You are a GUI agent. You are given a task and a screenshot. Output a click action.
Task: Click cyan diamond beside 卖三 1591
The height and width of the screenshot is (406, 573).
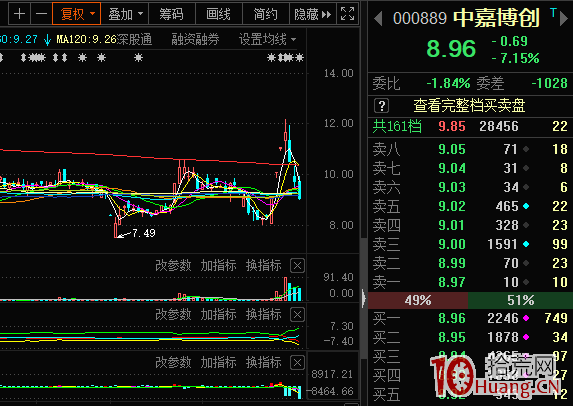tap(526, 244)
